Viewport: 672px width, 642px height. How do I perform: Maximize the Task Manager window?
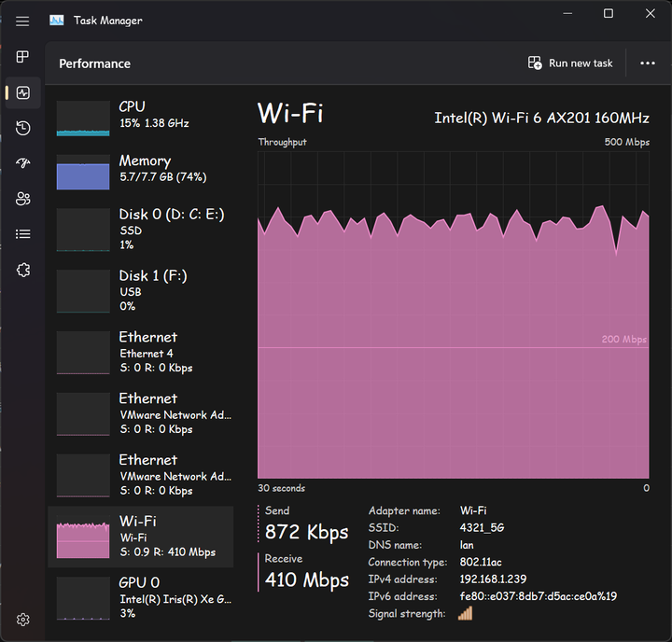609,14
